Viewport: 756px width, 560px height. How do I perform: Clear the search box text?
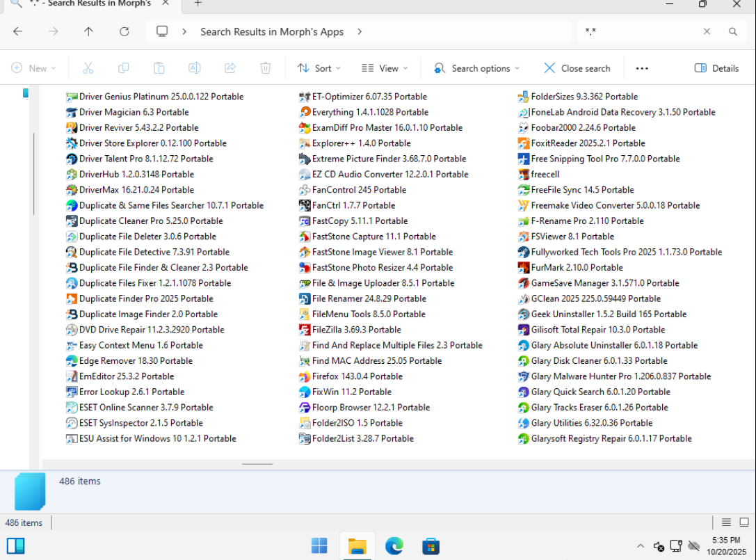(x=707, y=31)
